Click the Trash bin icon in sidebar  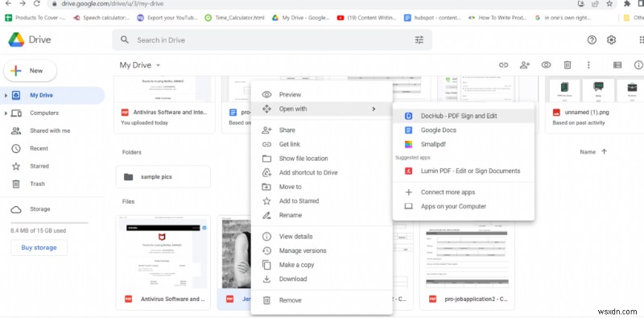(x=16, y=184)
